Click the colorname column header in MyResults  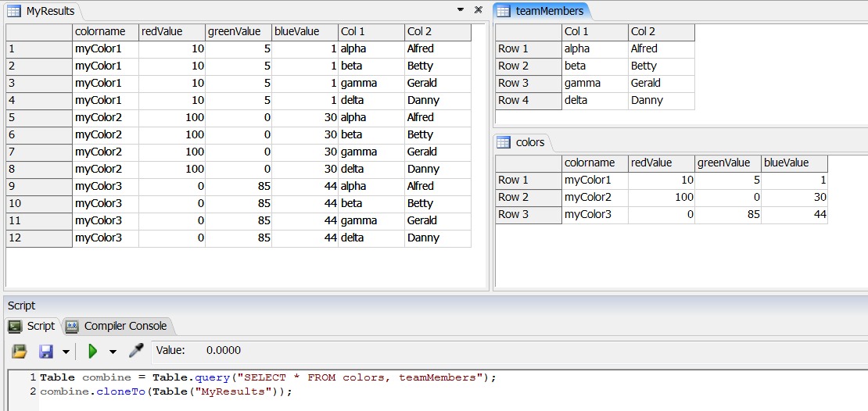pos(106,32)
